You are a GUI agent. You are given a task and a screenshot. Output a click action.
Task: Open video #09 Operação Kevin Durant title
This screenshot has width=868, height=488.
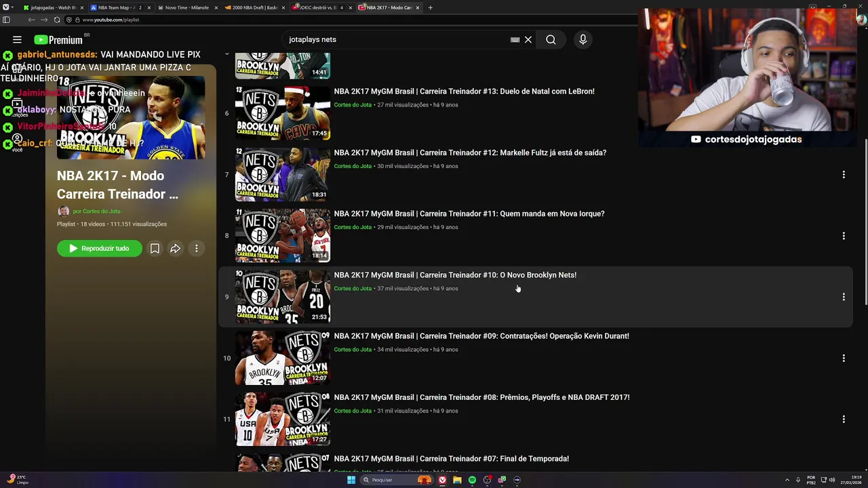(x=481, y=336)
